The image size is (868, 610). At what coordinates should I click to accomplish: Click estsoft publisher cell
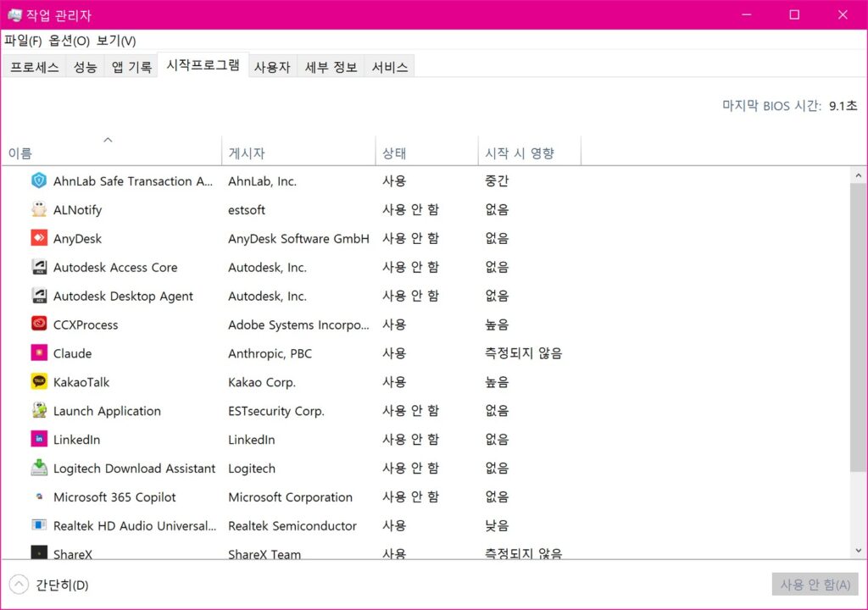pos(247,210)
